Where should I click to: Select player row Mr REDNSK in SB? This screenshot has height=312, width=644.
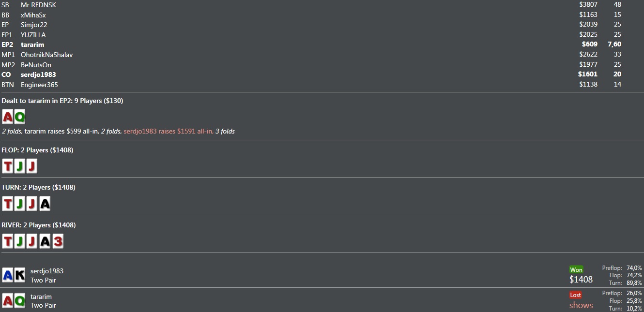tap(322, 5)
